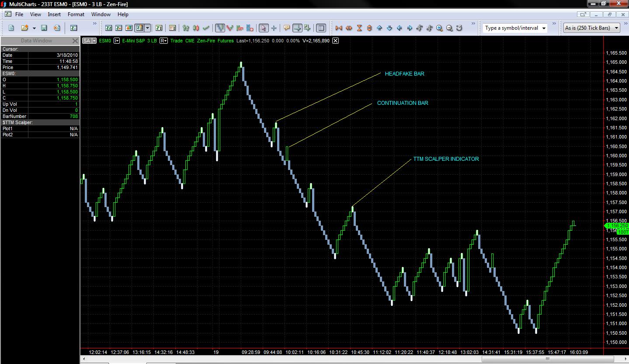Open the Help menu
The image size is (629, 364).
[123, 14]
